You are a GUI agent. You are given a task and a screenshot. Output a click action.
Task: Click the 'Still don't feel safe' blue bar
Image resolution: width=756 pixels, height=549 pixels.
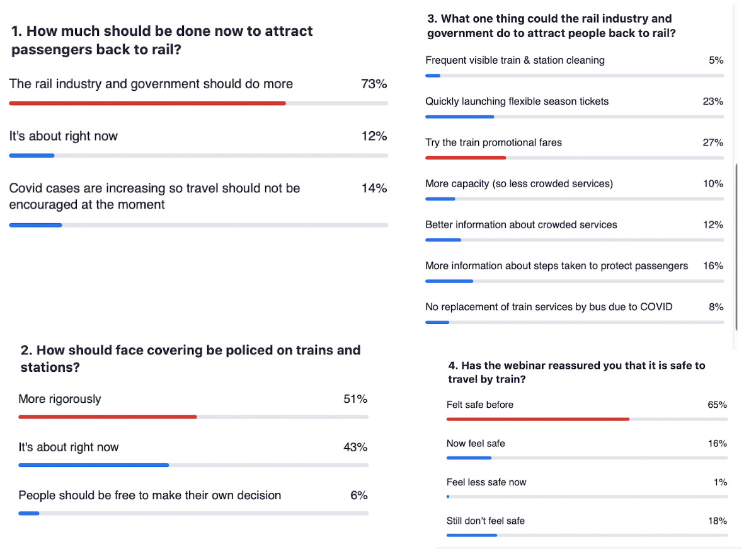point(472,535)
